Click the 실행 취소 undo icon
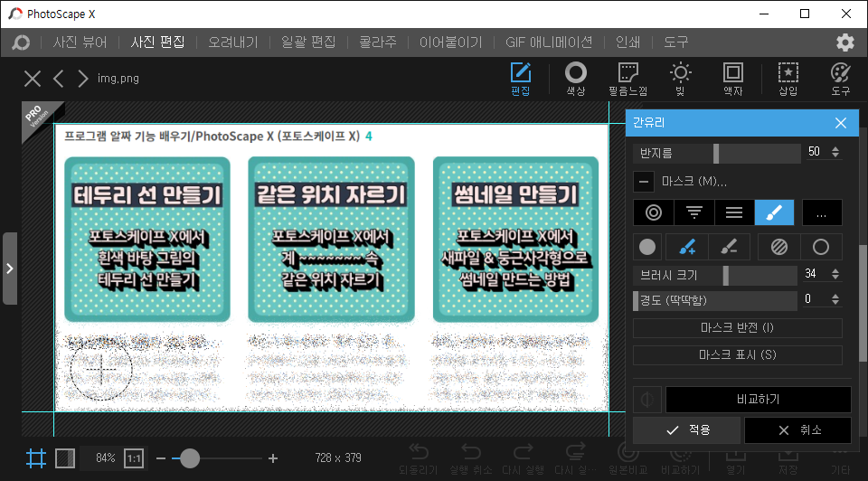 pyautogui.click(x=470, y=459)
